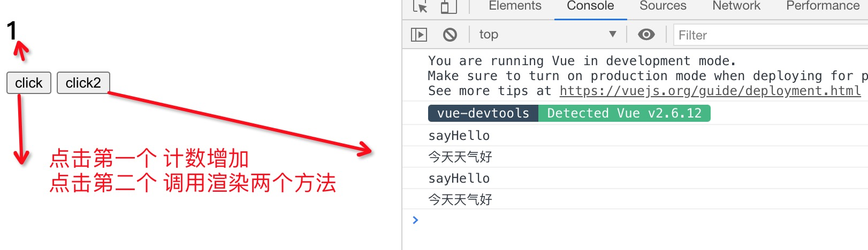Click the 'click' button
The width and height of the screenshot is (868, 250).
tap(29, 83)
